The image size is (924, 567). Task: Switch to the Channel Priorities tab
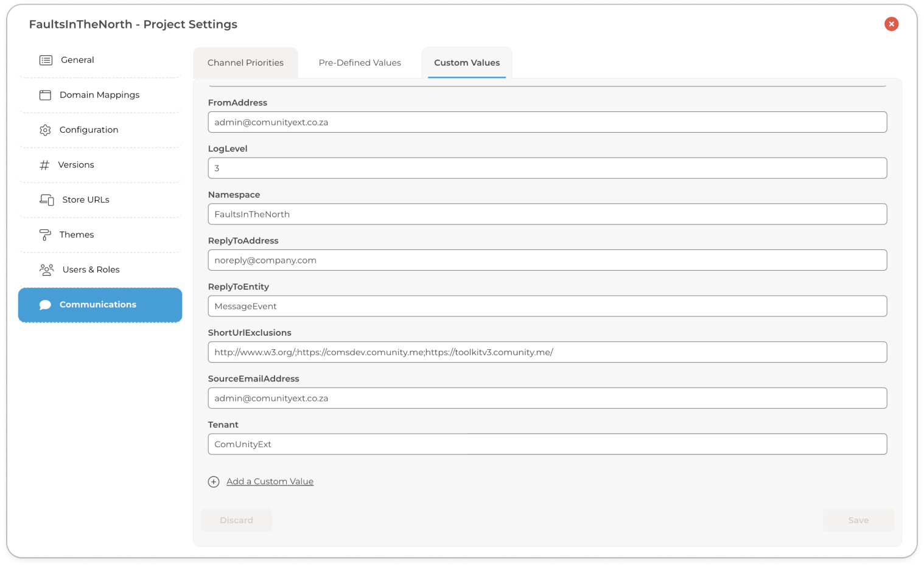tap(245, 63)
